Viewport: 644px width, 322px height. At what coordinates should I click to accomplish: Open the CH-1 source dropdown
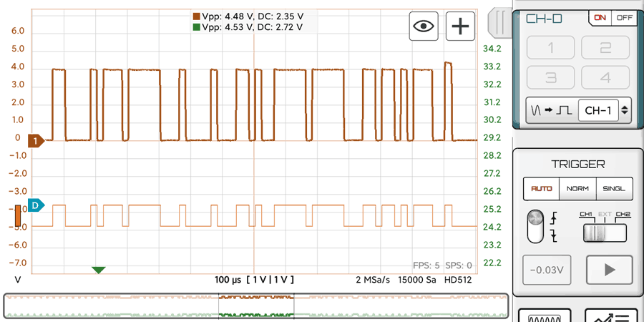pyautogui.click(x=605, y=110)
